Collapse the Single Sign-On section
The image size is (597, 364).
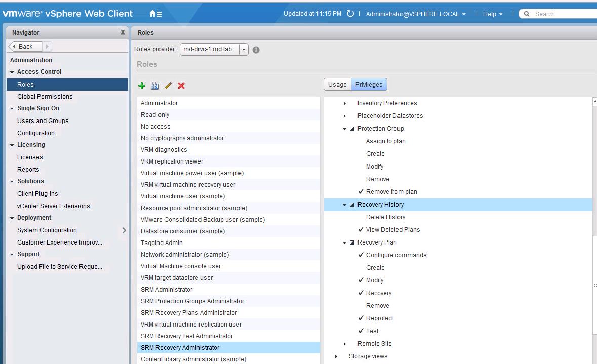(x=12, y=108)
